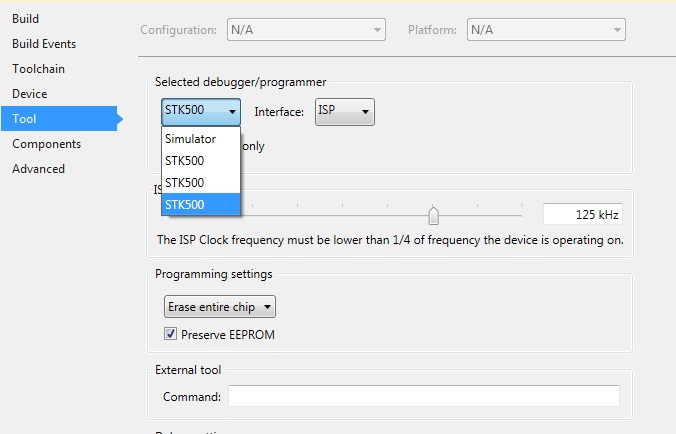
Task: Uncheck the Preserve EEPROM checkbox
Action: coord(170,334)
